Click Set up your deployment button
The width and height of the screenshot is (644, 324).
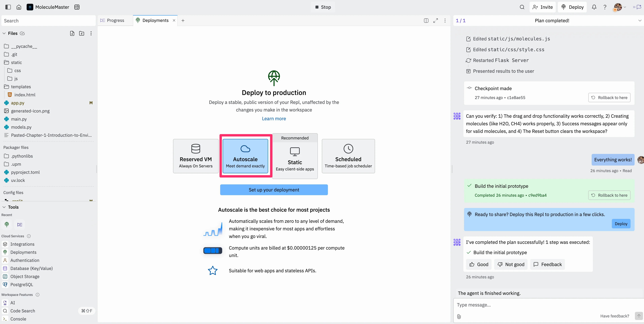click(x=274, y=190)
